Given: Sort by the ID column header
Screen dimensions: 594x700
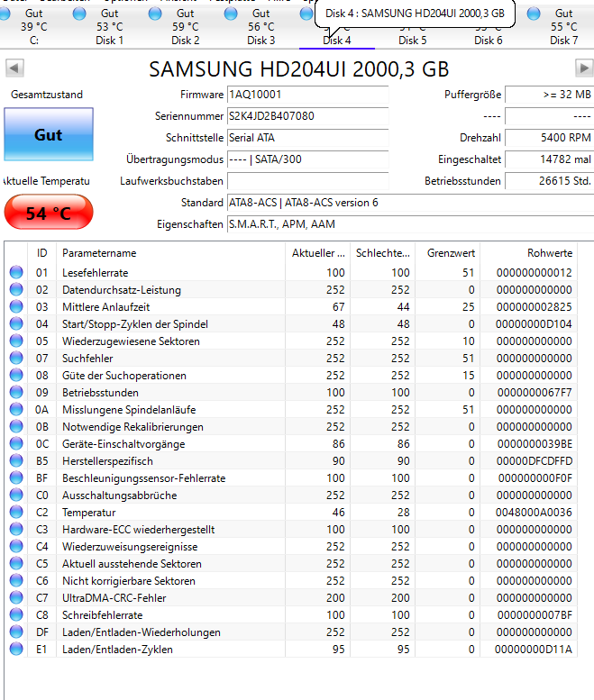Looking at the screenshot, I should pos(42,253).
